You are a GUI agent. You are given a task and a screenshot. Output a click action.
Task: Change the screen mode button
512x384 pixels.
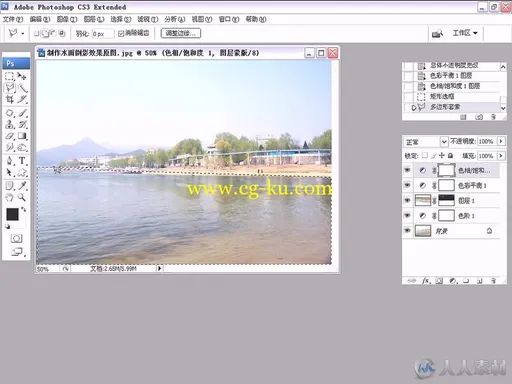(x=17, y=252)
